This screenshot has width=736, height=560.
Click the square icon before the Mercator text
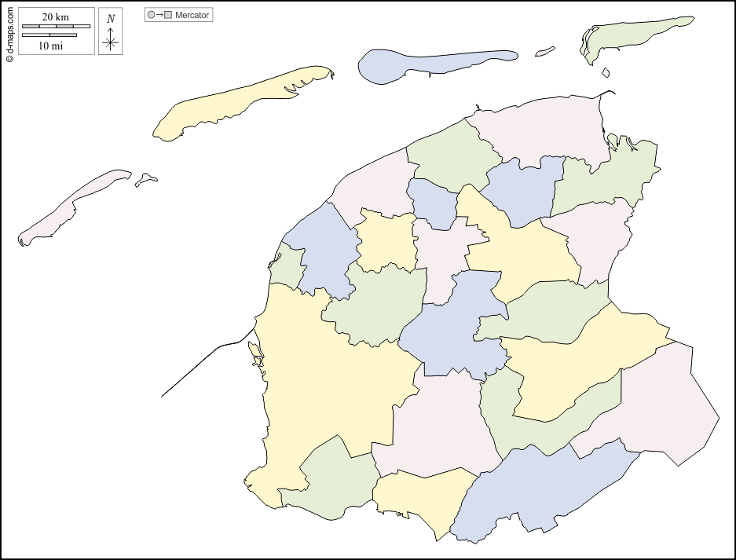(168, 15)
